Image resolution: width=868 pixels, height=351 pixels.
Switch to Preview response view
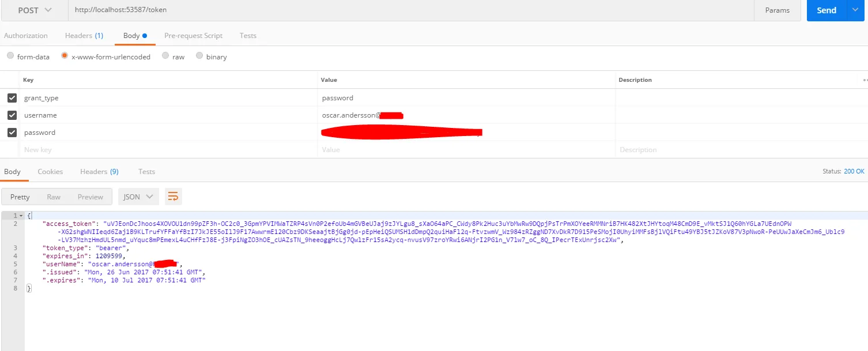tap(90, 197)
